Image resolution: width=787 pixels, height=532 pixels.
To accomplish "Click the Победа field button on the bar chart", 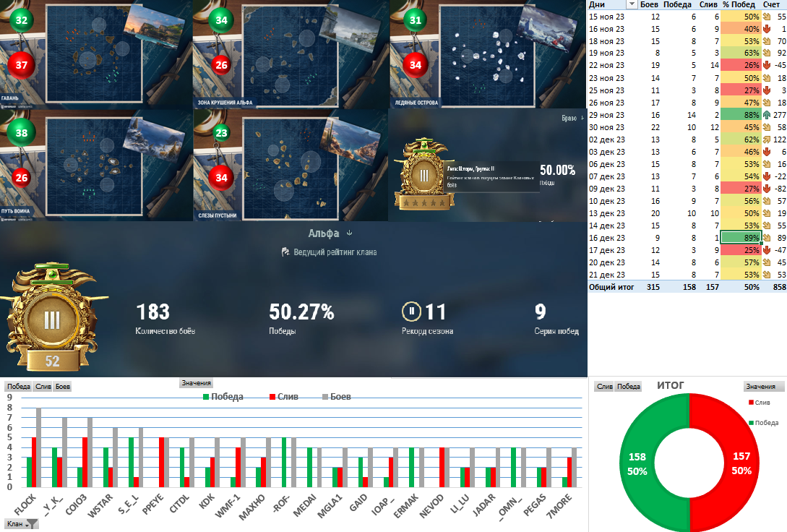I will (x=19, y=387).
